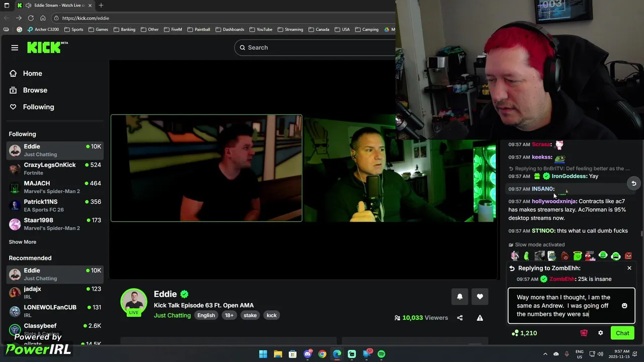
Task: Click the Just Chatting category link
Action: click(172, 315)
